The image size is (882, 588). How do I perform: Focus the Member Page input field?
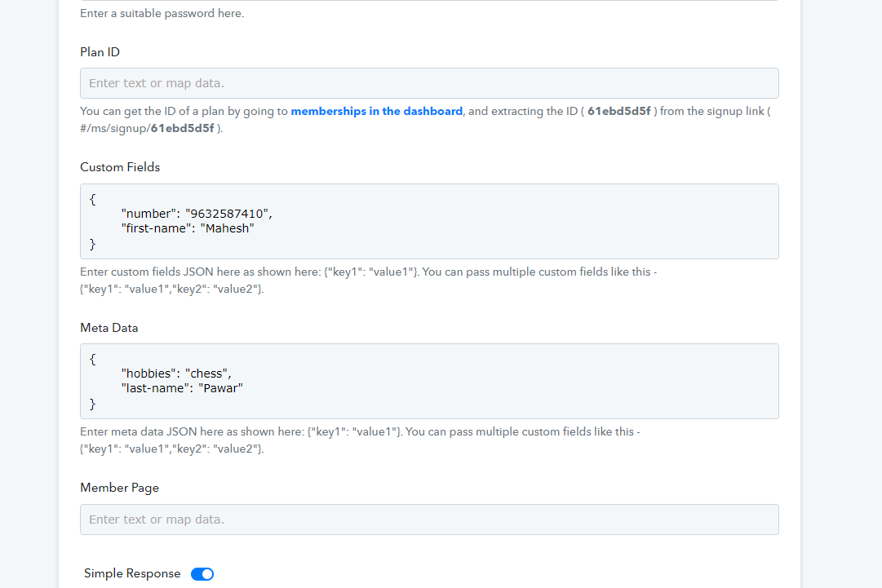click(429, 519)
